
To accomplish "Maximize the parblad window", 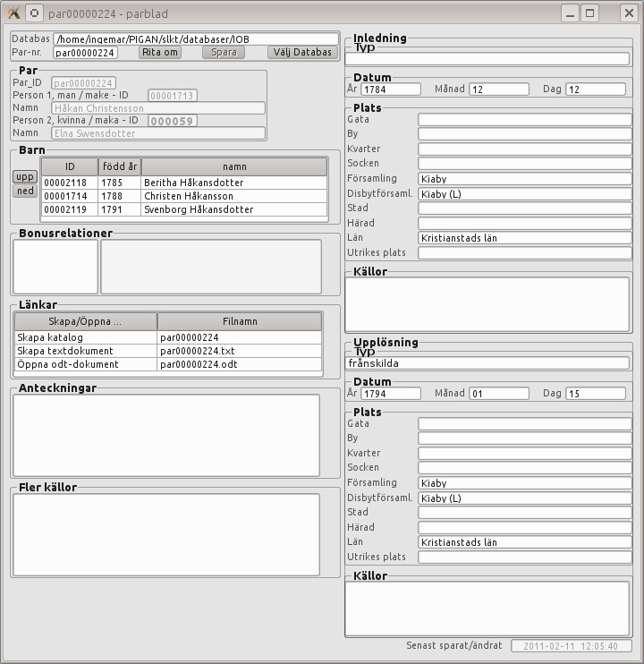I will 590,13.
